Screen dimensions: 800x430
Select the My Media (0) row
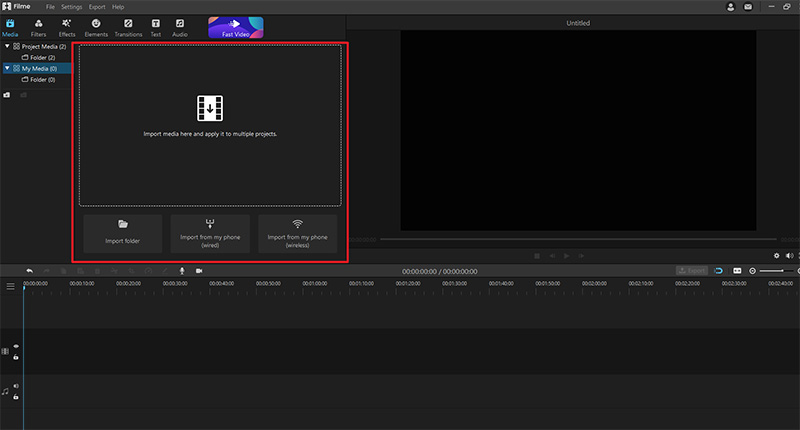[x=37, y=68]
